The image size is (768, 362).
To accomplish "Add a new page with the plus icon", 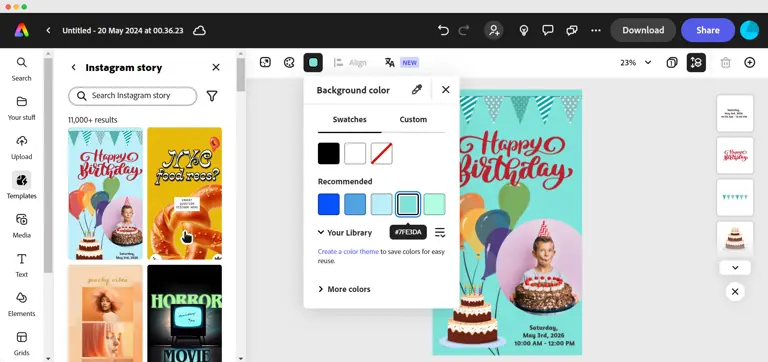I will (749, 62).
